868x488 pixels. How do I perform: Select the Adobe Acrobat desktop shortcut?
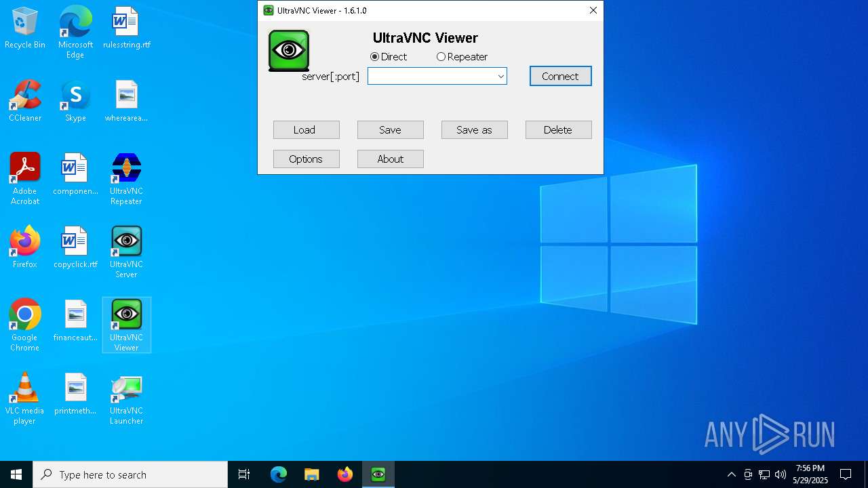tap(25, 179)
